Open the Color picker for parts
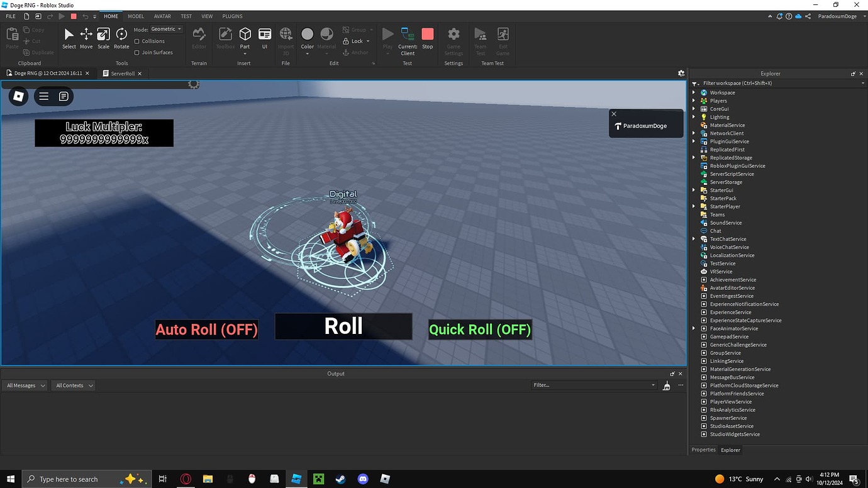The width and height of the screenshot is (868, 488). pyautogui.click(x=307, y=36)
